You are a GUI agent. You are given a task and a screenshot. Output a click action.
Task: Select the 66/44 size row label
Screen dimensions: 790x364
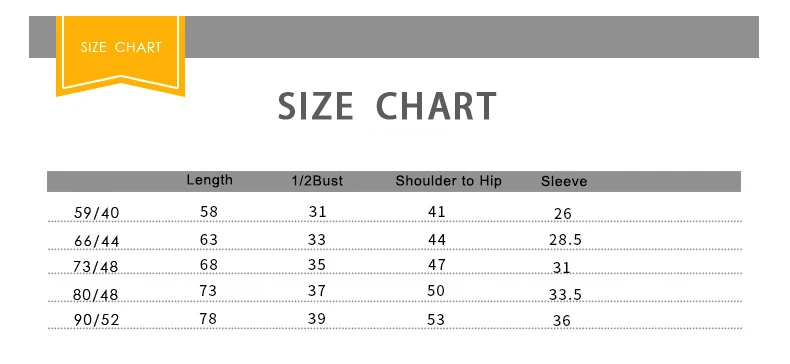tap(97, 241)
